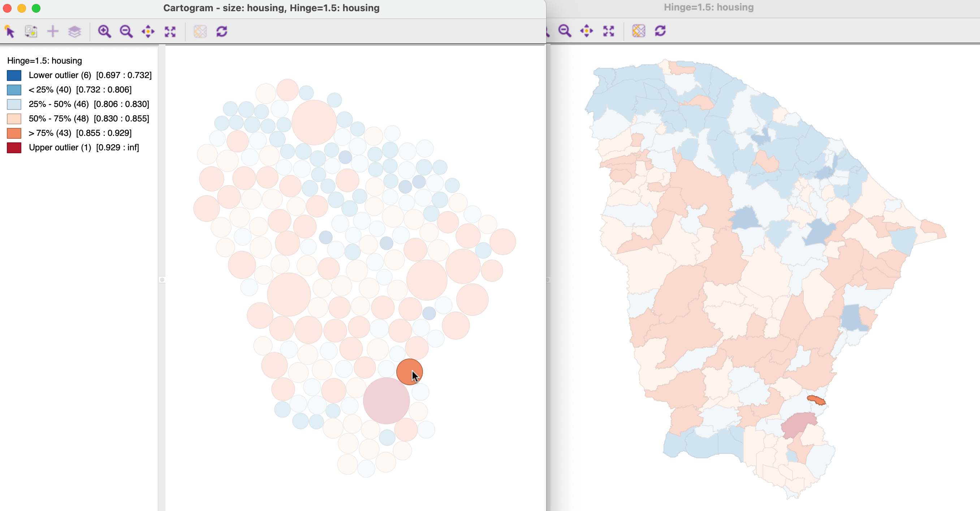Click the highlighted orange cartogram circle
The height and width of the screenshot is (511, 980).
tap(409, 372)
